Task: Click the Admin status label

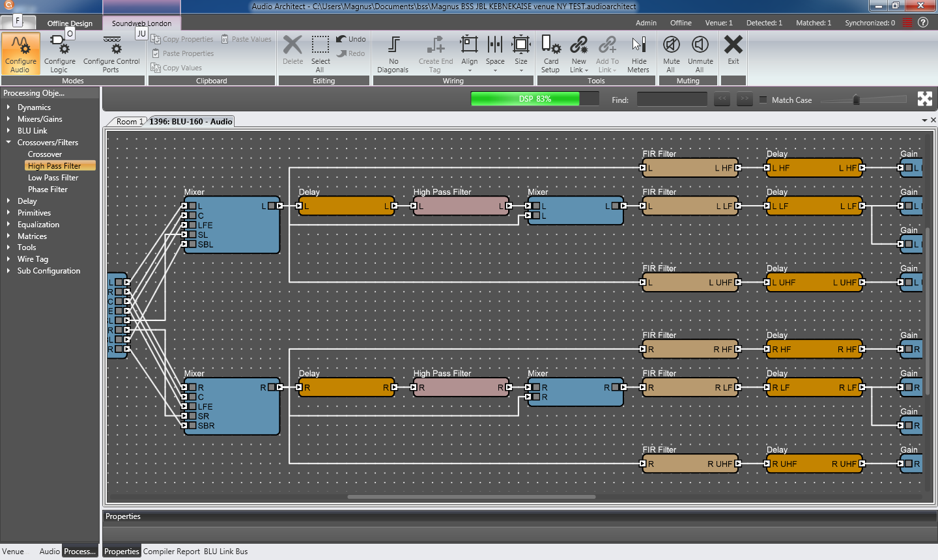Action: coord(646,23)
